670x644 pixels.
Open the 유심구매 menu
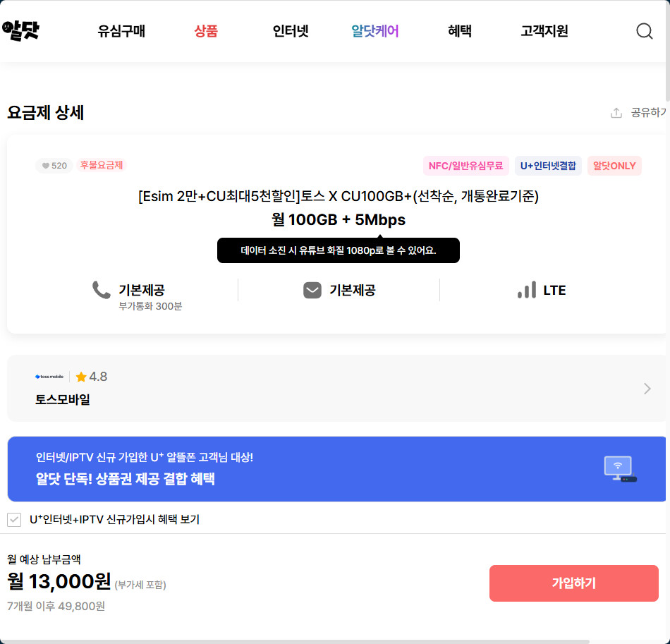(x=121, y=31)
